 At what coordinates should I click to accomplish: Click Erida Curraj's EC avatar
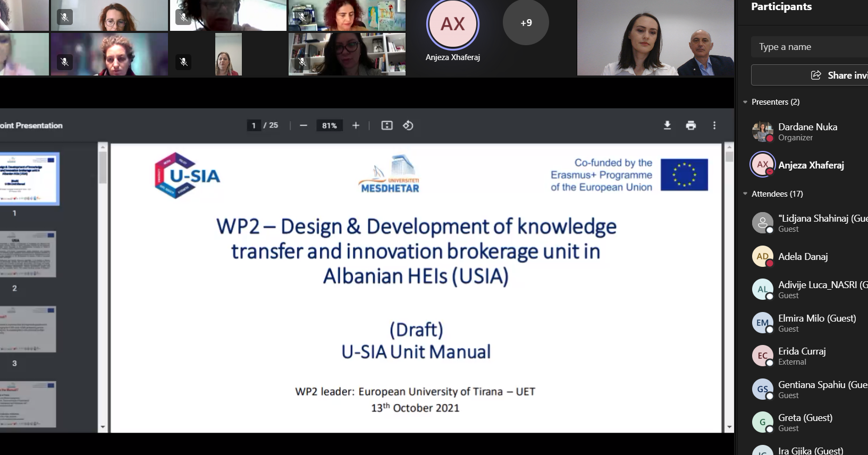762,356
